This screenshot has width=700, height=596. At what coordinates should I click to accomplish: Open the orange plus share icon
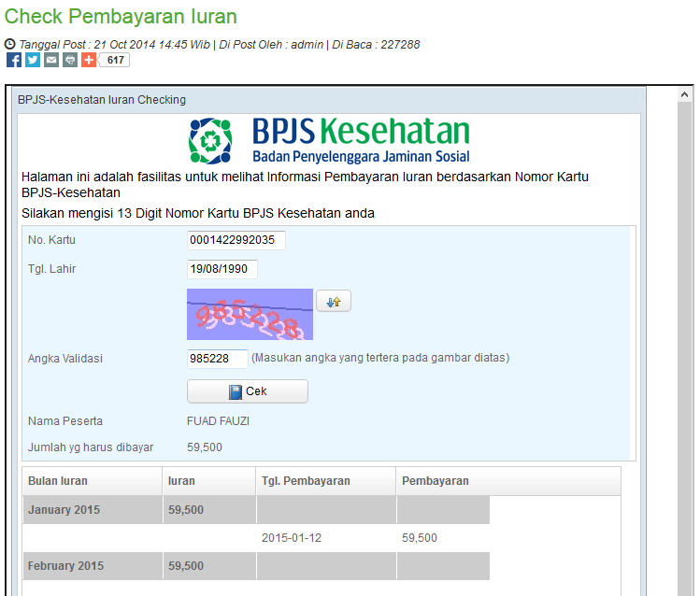coord(89,60)
